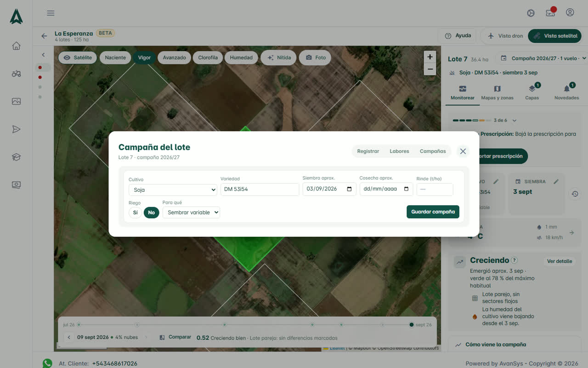
Task: Open help icon next to Creciendo
Action: point(514,260)
